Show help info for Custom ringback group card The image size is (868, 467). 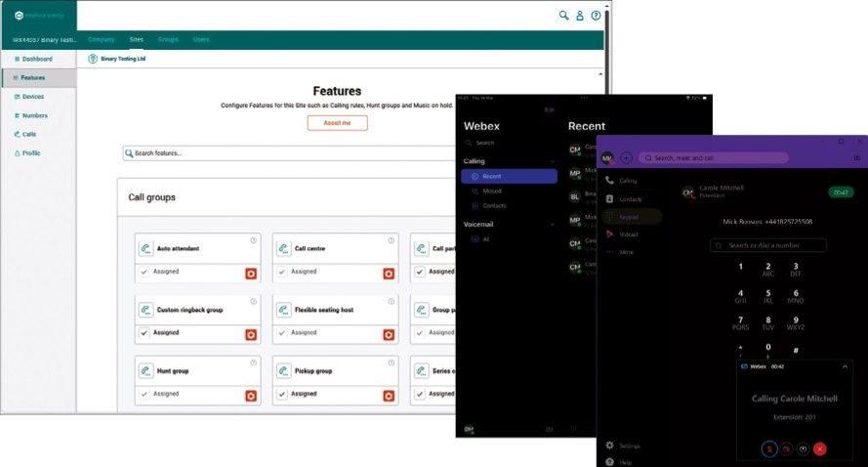point(253,302)
